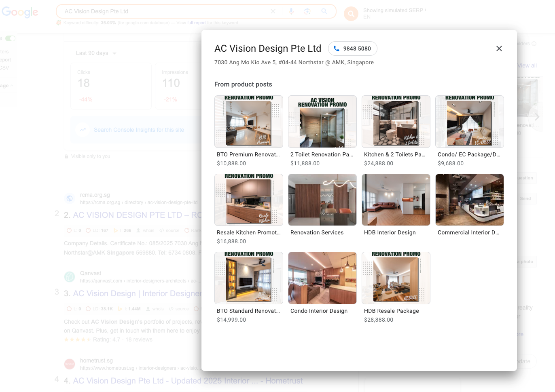Click the orange search magnifier button
555x392 pixels.
point(351,14)
